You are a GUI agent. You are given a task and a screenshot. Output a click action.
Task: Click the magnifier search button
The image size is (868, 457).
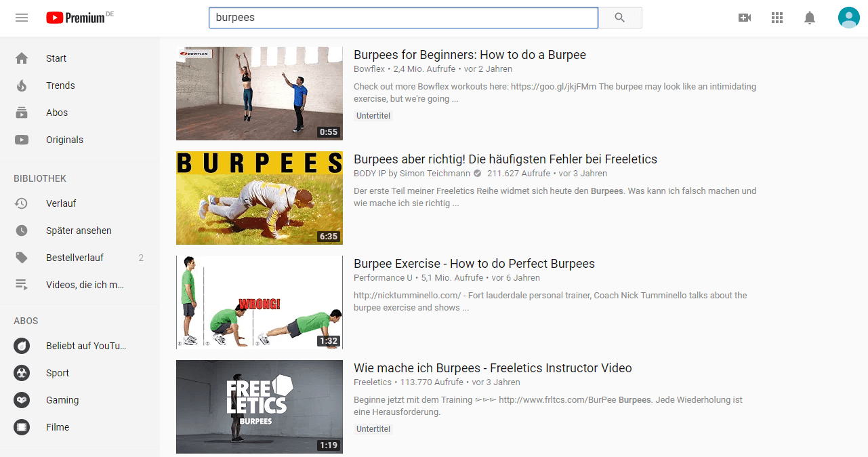point(620,18)
